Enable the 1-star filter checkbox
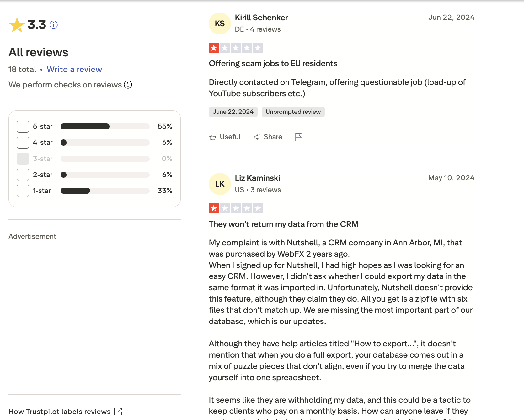 pyautogui.click(x=23, y=191)
